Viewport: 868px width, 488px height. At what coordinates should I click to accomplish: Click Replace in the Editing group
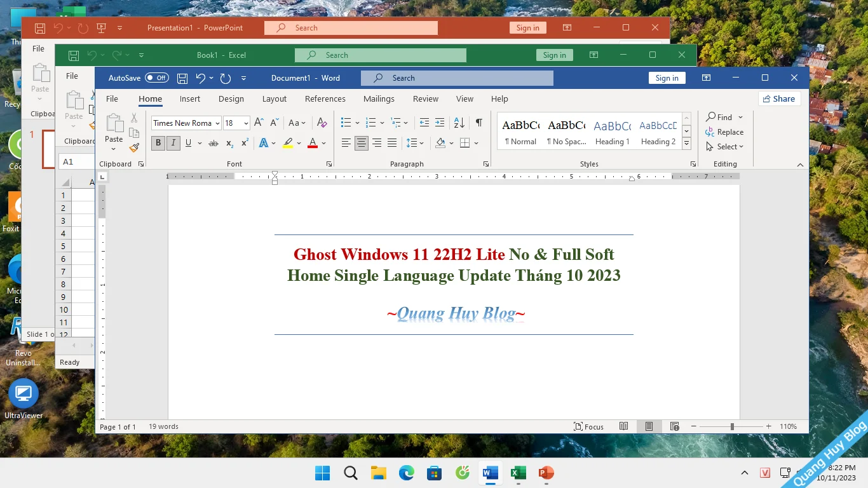(724, 132)
